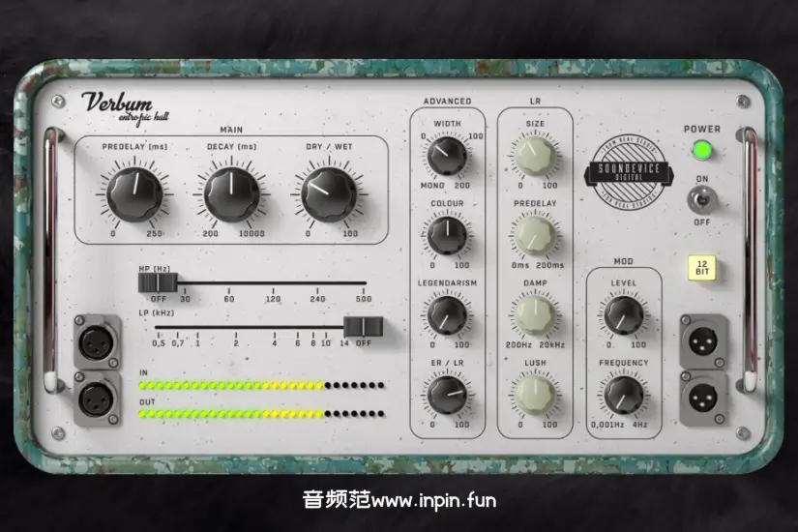Image resolution: width=798 pixels, height=532 pixels.
Task: Click the 4Hz label under FREQUENCY
Action: [x=639, y=424]
